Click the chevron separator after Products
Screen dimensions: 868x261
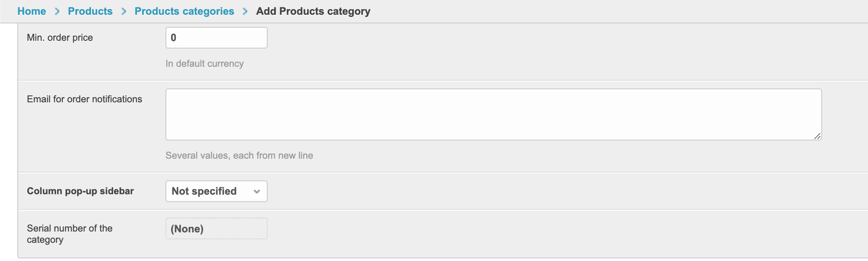[124, 11]
